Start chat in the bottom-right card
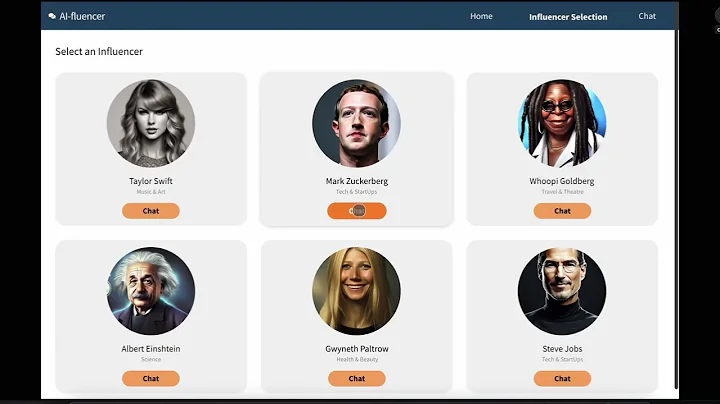Image resolution: width=720 pixels, height=404 pixels. (562, 378)
